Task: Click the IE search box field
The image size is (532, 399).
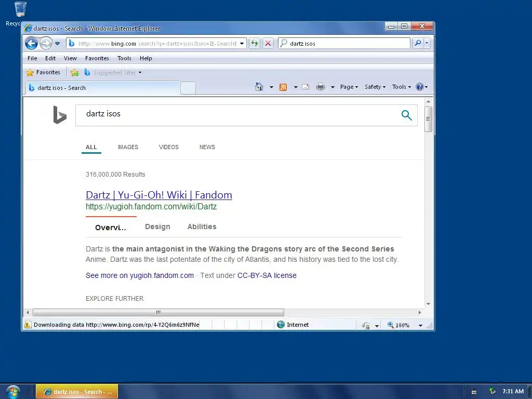Action: (x=344, y=43)
